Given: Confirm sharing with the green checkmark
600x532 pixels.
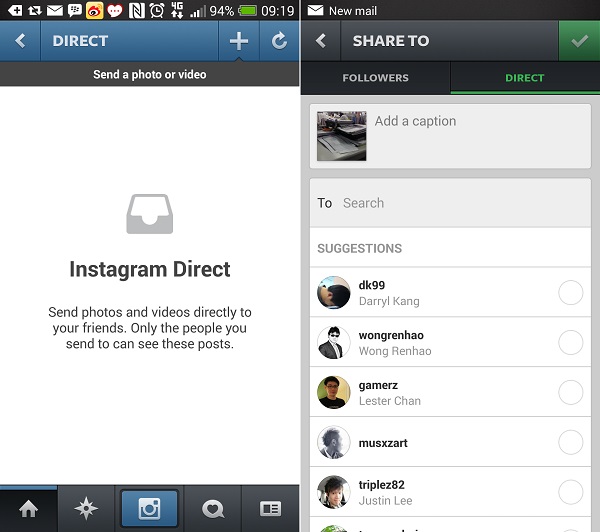Looking at the screenshot, I should [579, 41].
